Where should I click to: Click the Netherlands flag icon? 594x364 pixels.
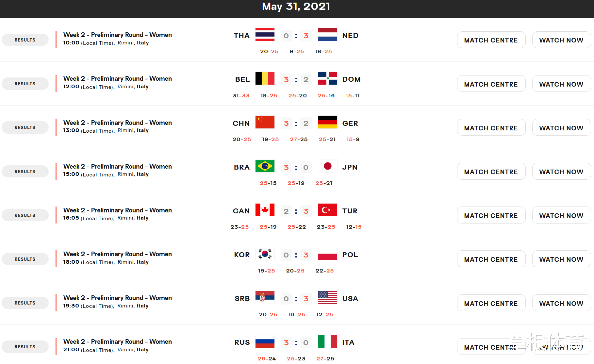[327, 35]
